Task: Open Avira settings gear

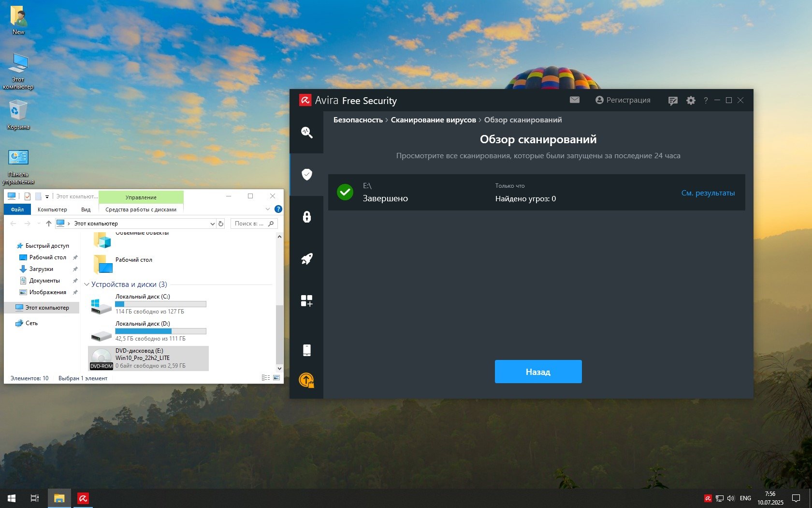Action: (x=691, y=101)
